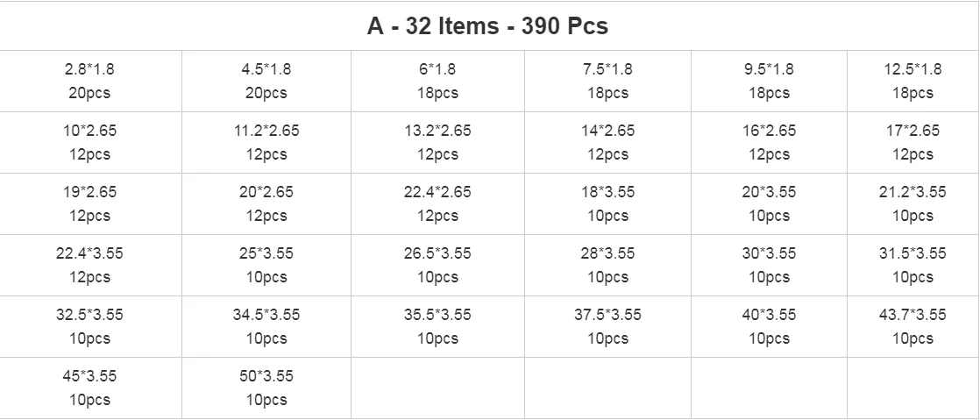Click the 12.5*1.8 cell
The height and width of the screenshot is (420, 980).
pos(913,81)
